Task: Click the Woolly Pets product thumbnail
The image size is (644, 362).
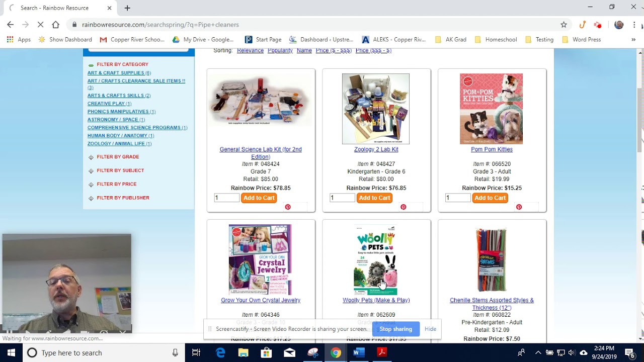Action: [376, 260]
